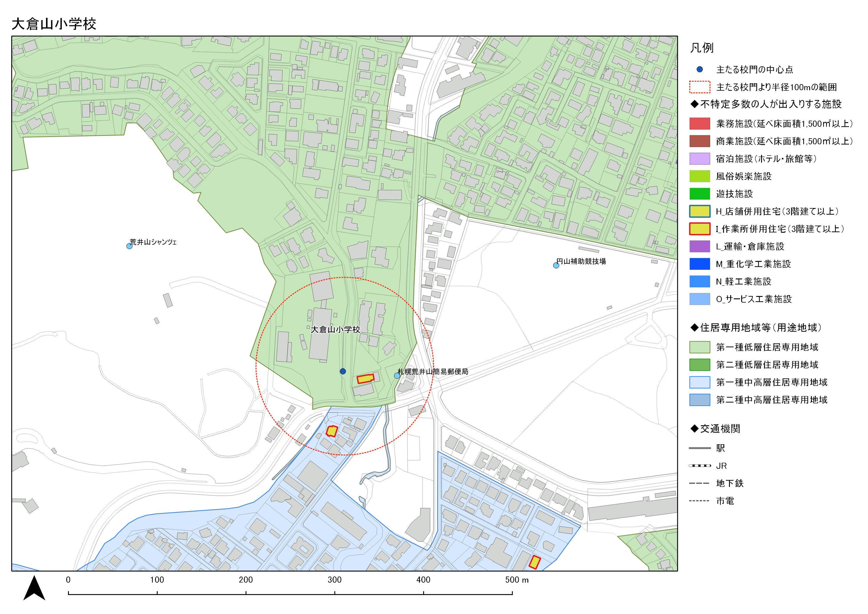Click the north arrow symbol
The image size is (868, 614).
[x=34, y=588]
